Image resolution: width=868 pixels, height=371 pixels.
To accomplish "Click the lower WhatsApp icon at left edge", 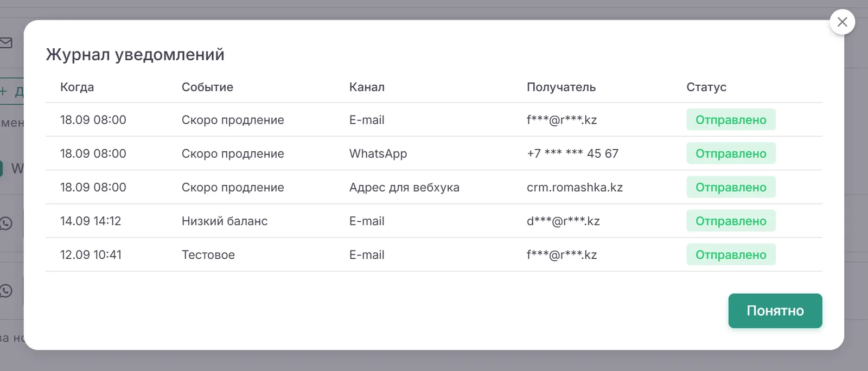I will [6, 291].
